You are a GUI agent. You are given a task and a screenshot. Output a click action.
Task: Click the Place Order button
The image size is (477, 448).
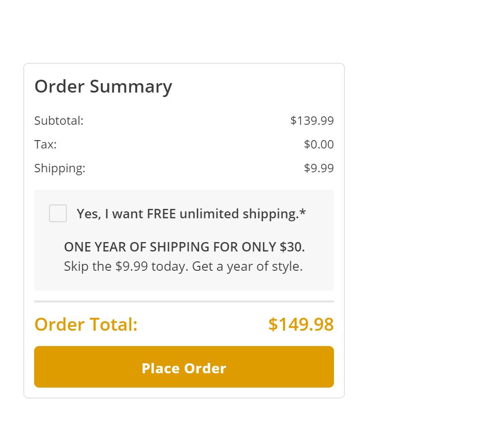(x=184, y=367)
